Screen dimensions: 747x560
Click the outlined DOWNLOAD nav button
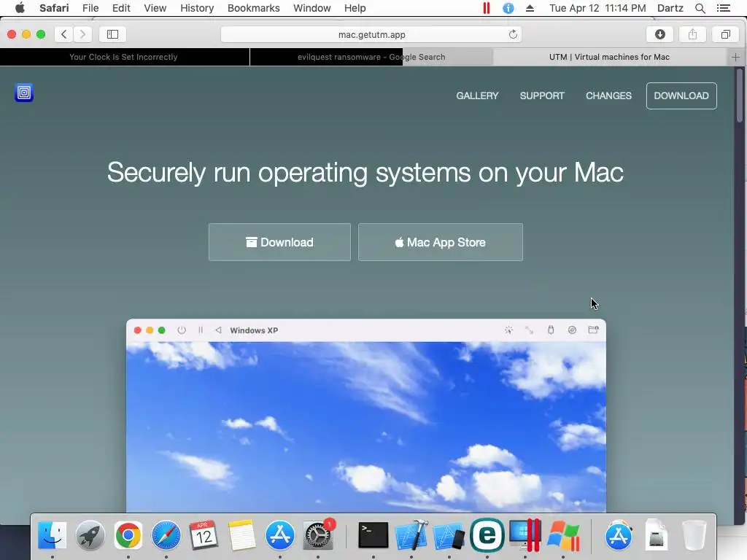pyautogui.click(x=681, y=96)
